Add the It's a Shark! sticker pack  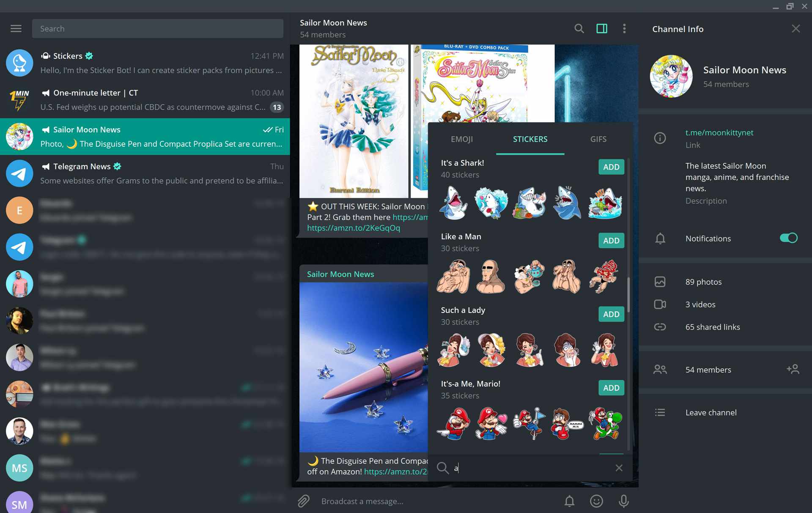[x=611, y=167]
